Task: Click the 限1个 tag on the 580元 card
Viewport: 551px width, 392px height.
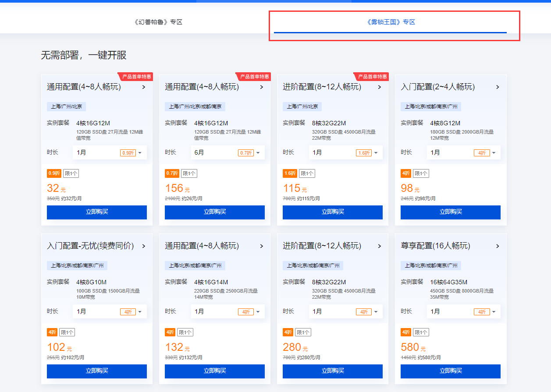Action: pyautogui.click(x=421, y=332)
